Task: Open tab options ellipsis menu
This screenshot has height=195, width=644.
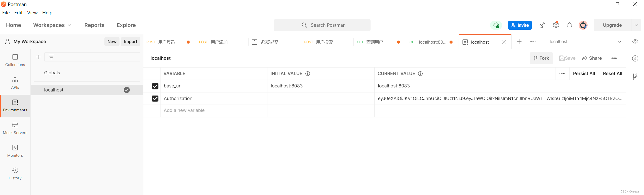Action: click(x=533, y=42)
